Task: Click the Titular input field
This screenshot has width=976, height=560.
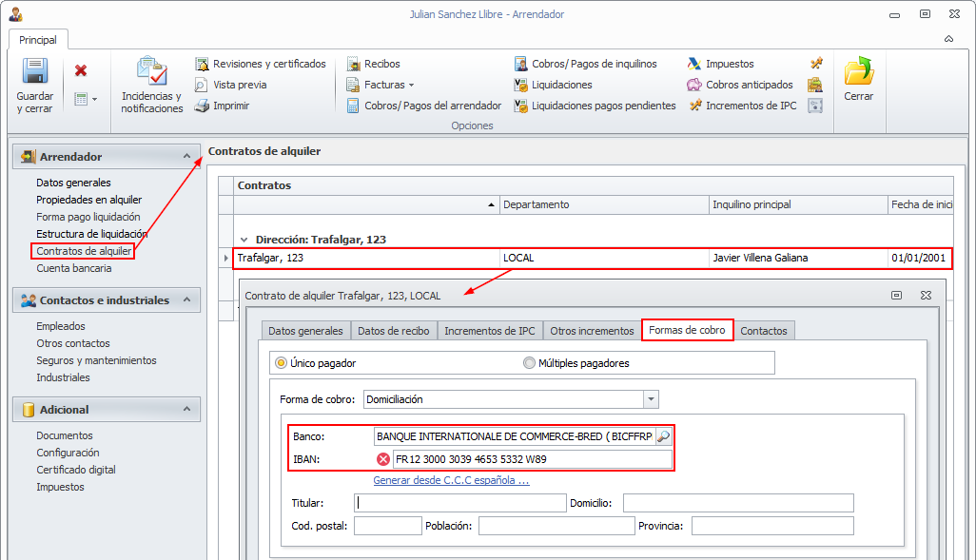Action: pyautogui.click(x=460, y=503)
